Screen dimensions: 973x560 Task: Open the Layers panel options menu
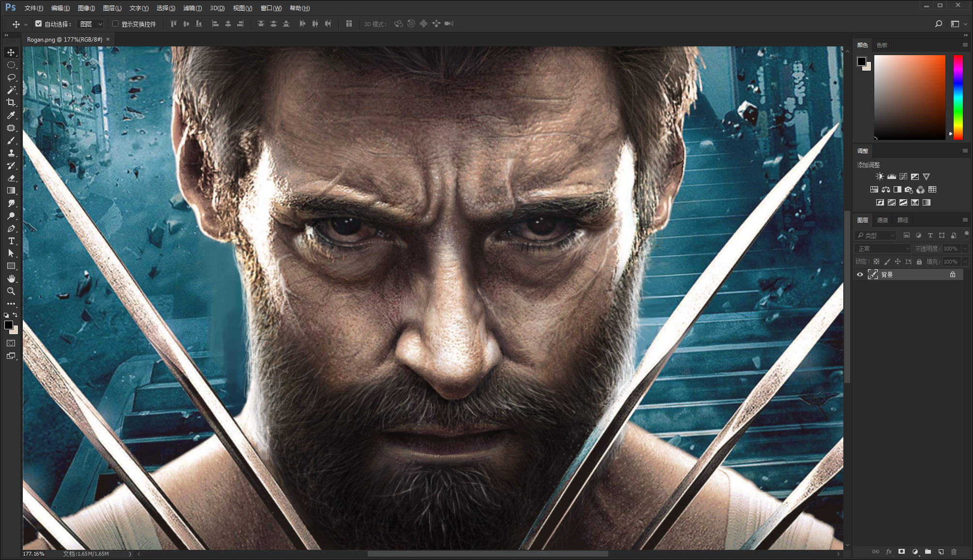(965, 220)
